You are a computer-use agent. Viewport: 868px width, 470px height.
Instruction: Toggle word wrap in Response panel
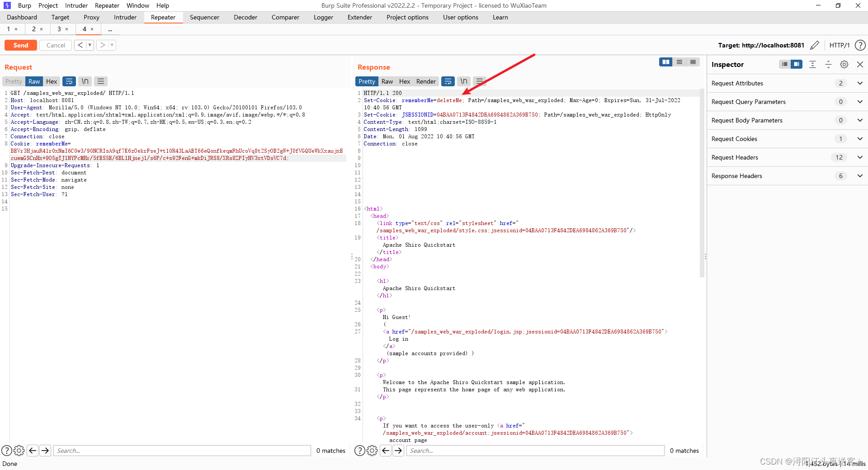coord(448,81)
